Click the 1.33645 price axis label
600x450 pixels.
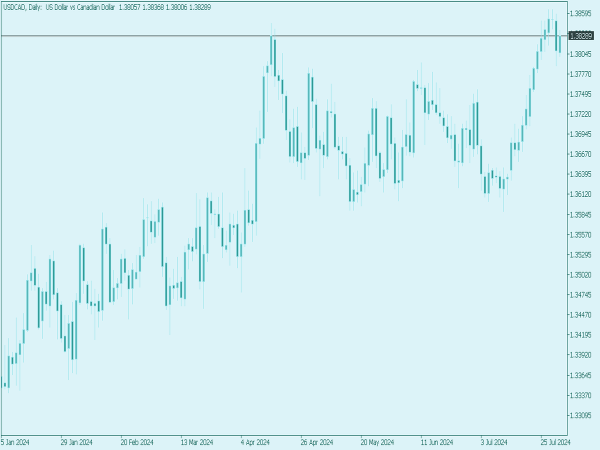[580, 375]
